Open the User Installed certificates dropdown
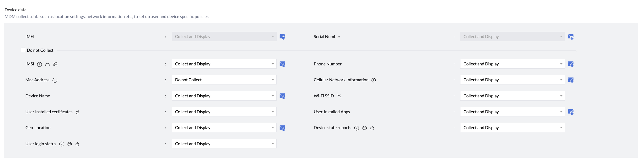The width and height of the screenshot is (644, 165). 224,112
